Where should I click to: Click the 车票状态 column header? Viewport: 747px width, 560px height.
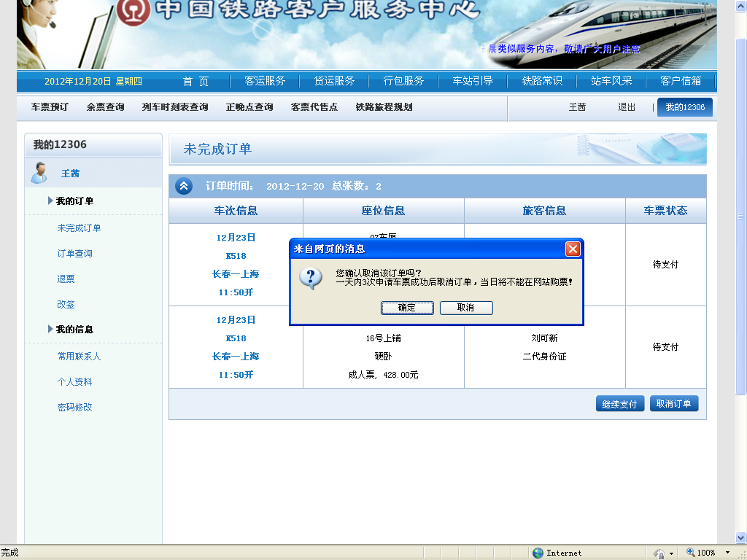tap(665, 211)
